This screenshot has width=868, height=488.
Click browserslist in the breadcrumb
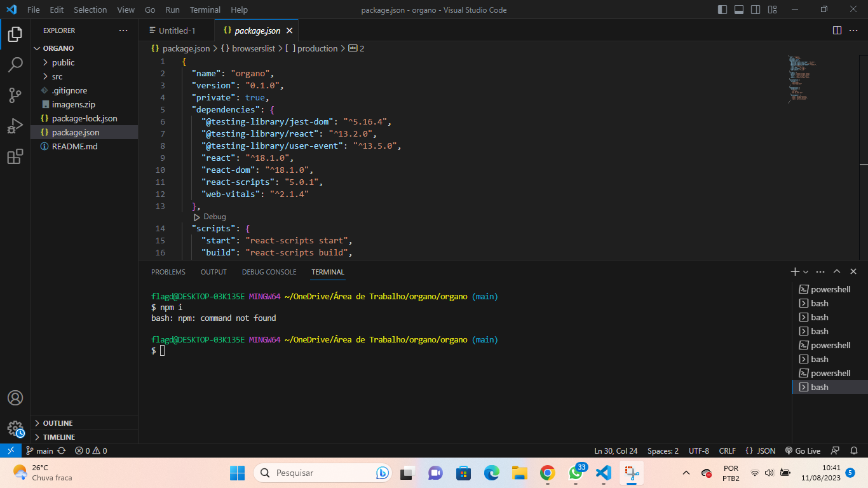pos(253,48)
